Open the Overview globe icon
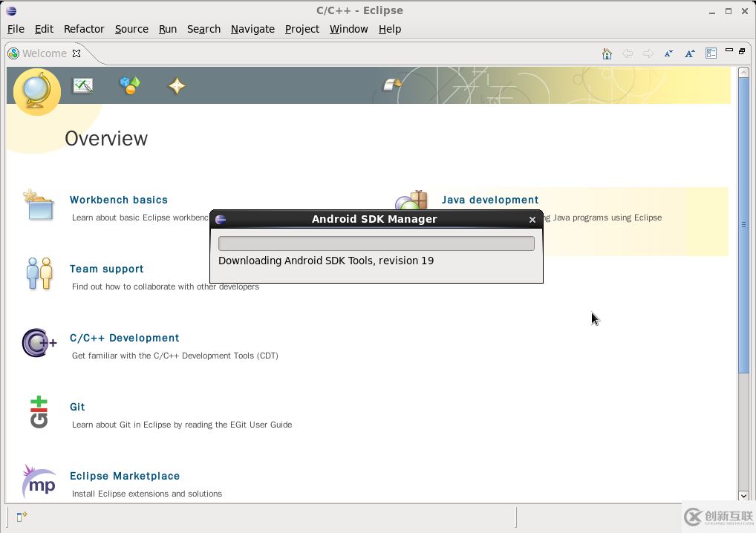756x533 pixels. click(36, 90)
